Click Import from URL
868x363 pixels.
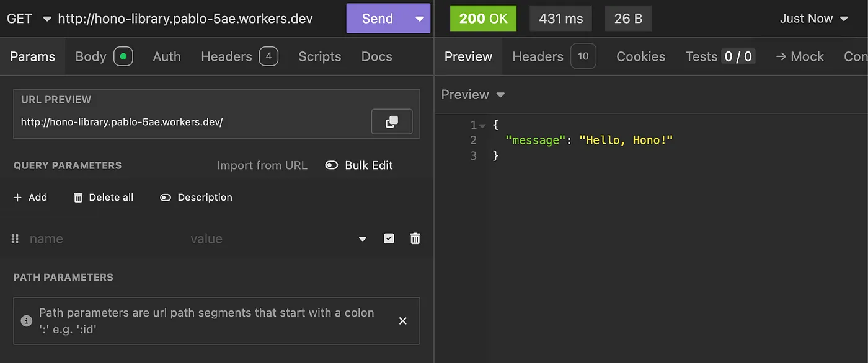pyautogui.click(x=262, y=165)
